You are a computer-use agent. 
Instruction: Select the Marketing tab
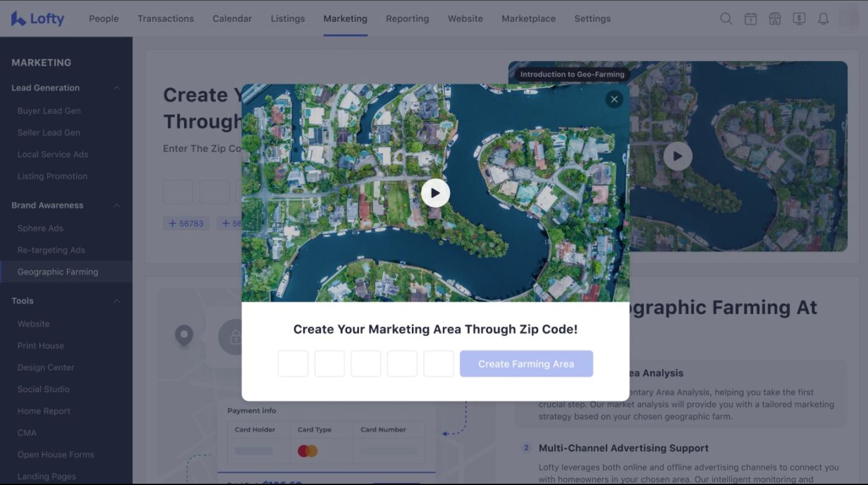(345, 19)
